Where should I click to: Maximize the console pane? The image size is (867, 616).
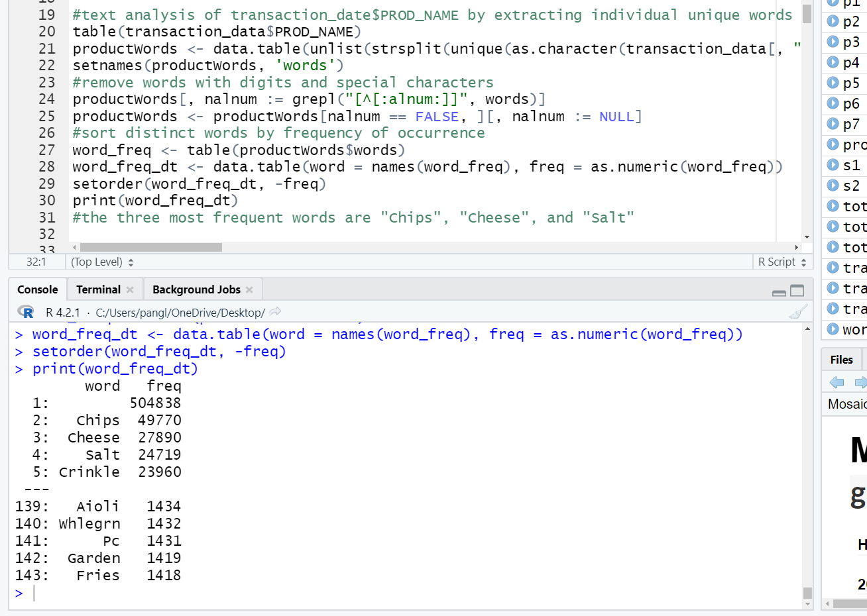pyautogui.click(x=797, y=291)
